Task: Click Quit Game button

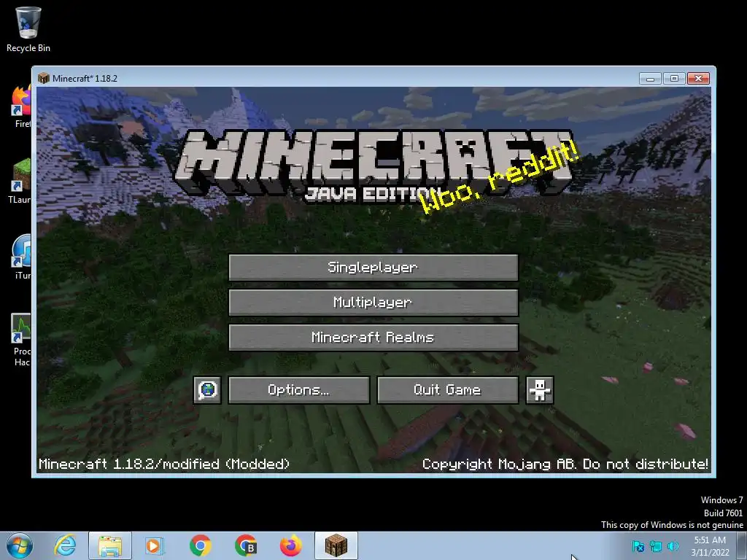Action: pos(447,390)
